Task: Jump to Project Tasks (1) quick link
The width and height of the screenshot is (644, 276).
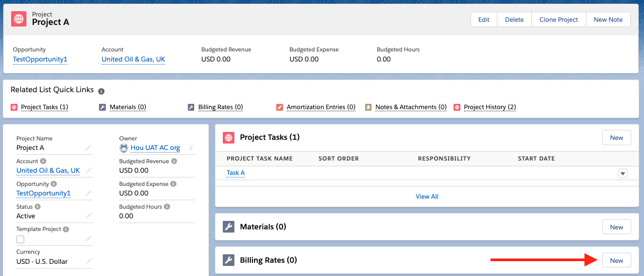Action: pos(44,107)
